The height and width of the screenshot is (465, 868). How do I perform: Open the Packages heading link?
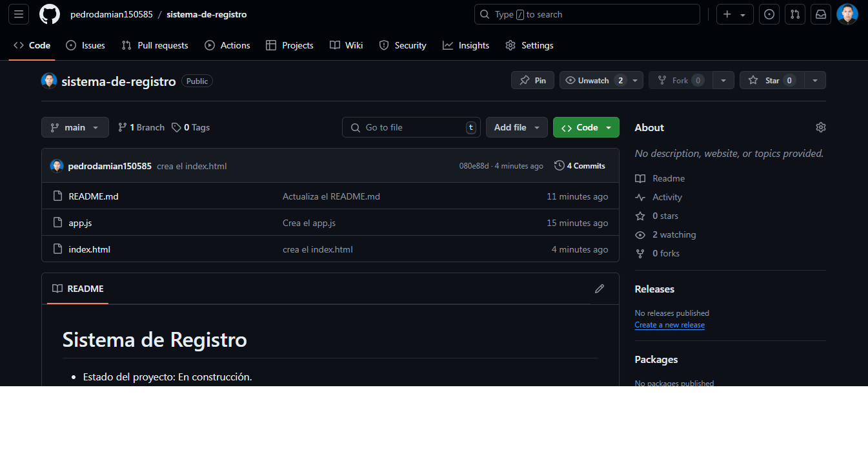[656, 360]
